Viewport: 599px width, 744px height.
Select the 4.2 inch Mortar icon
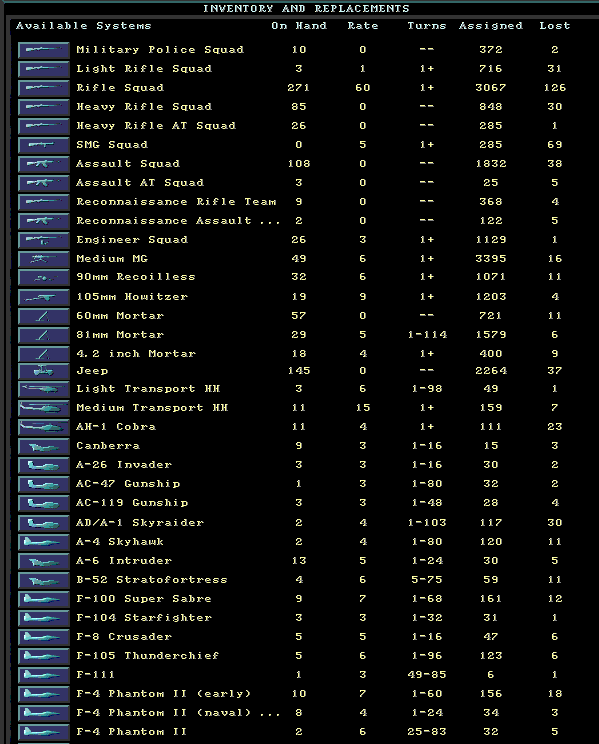(44, 354)
